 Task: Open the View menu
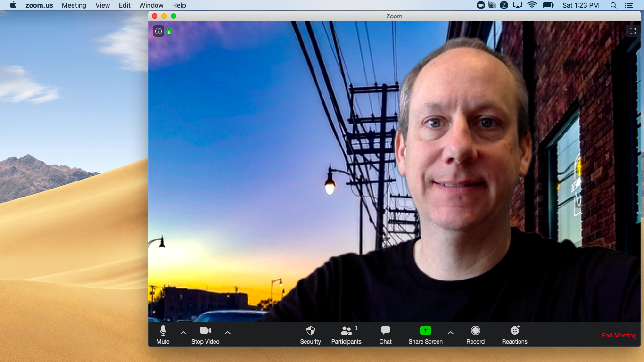pos(102,5)
